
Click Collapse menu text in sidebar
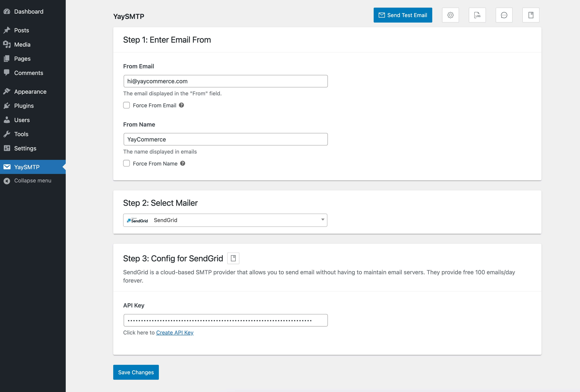(x=33, y=181)
